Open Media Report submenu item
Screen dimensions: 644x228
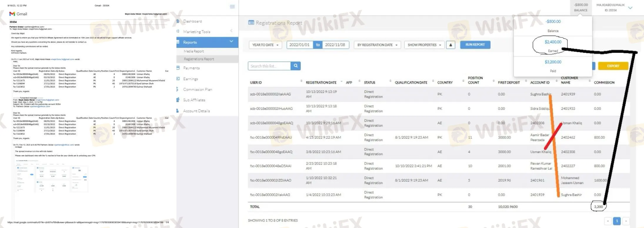point(193,51)
